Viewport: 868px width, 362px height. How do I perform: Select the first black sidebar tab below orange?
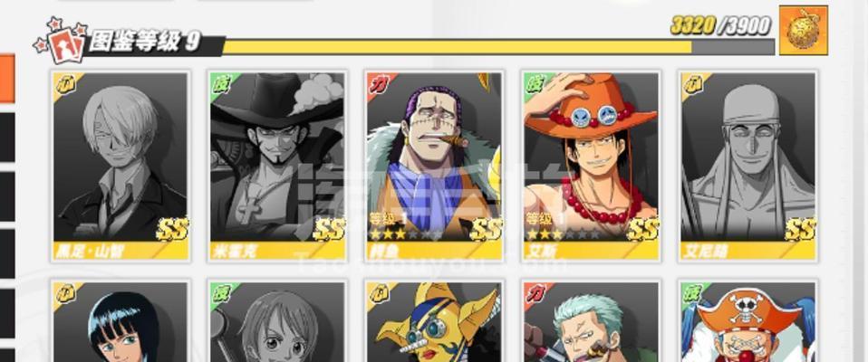click(7, 138)
